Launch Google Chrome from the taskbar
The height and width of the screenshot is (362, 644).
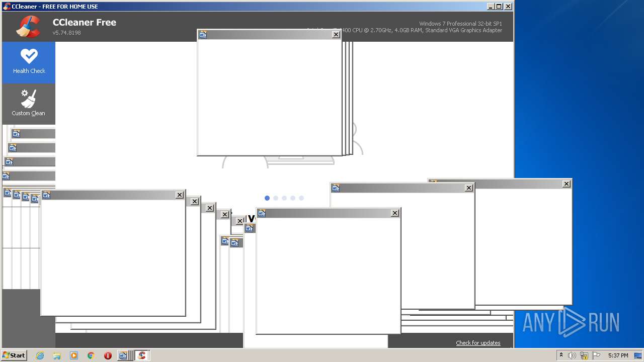click(91, 355)
